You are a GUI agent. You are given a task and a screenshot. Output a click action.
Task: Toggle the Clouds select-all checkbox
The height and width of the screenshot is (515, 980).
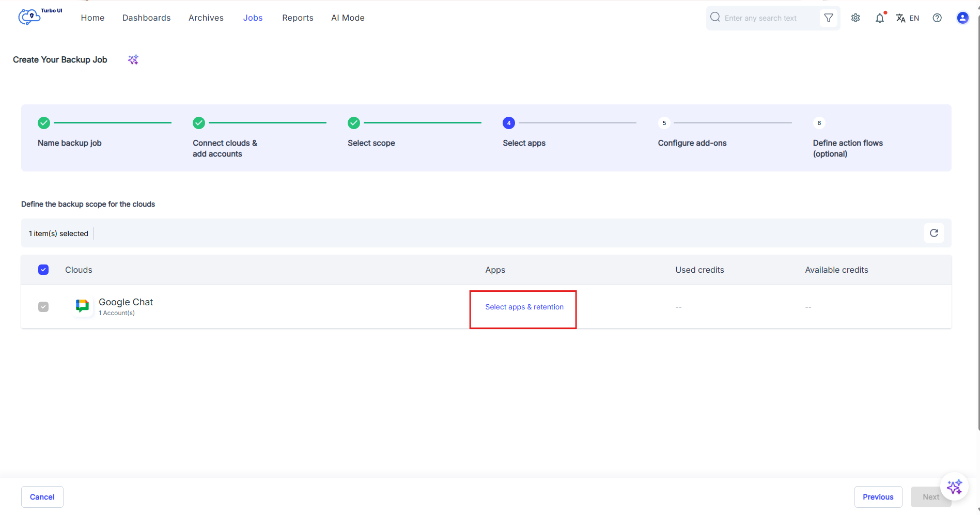(x=43, y=270)
